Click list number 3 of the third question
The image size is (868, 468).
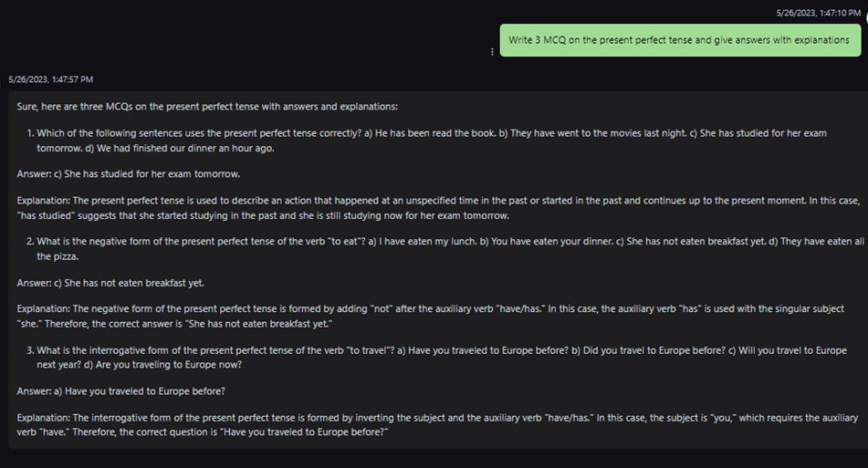pyautogui.click(x=30, y=350)
